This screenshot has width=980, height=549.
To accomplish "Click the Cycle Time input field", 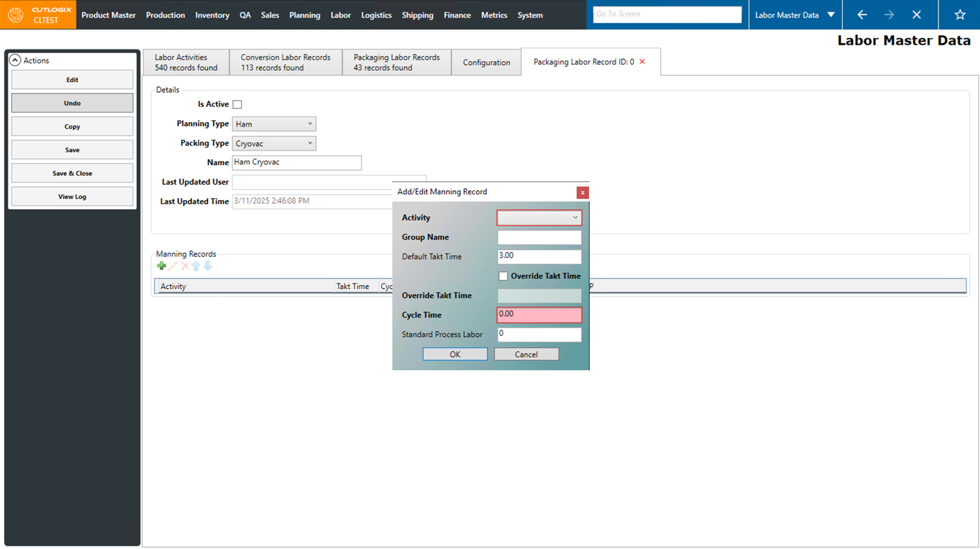I will pos(539,314).
